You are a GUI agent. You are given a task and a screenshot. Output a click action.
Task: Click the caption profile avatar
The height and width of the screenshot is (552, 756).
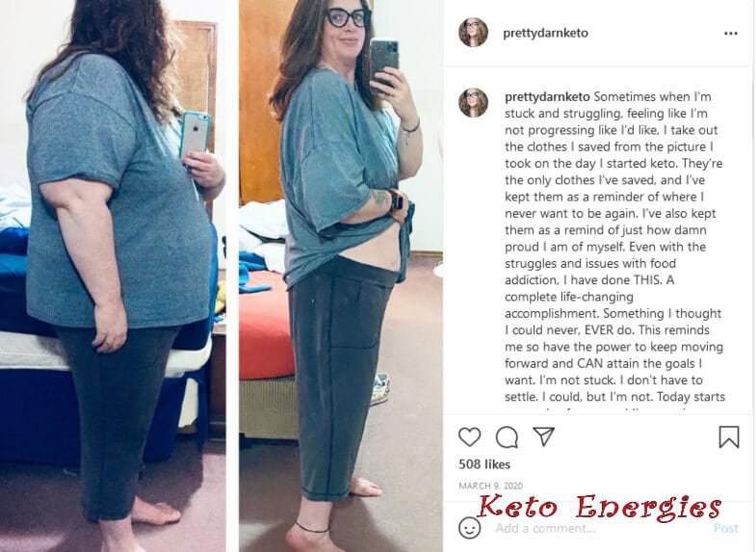[473, 103]
